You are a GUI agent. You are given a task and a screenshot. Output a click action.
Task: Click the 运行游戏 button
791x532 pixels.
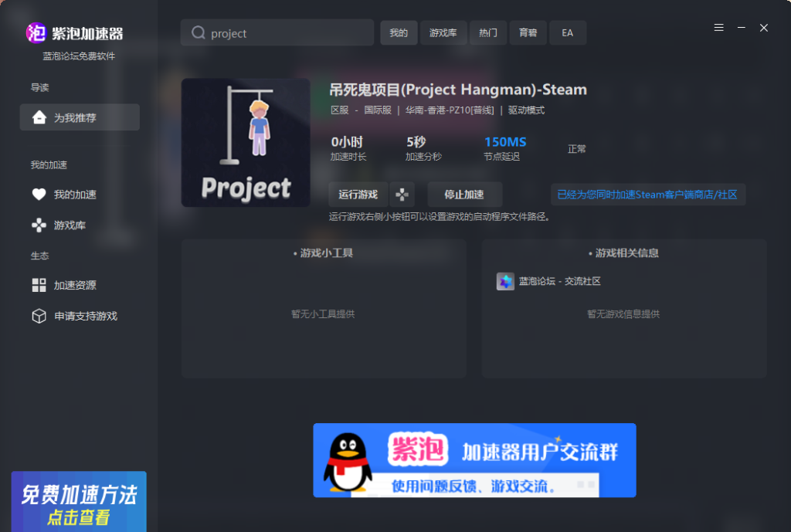[358, 195]
